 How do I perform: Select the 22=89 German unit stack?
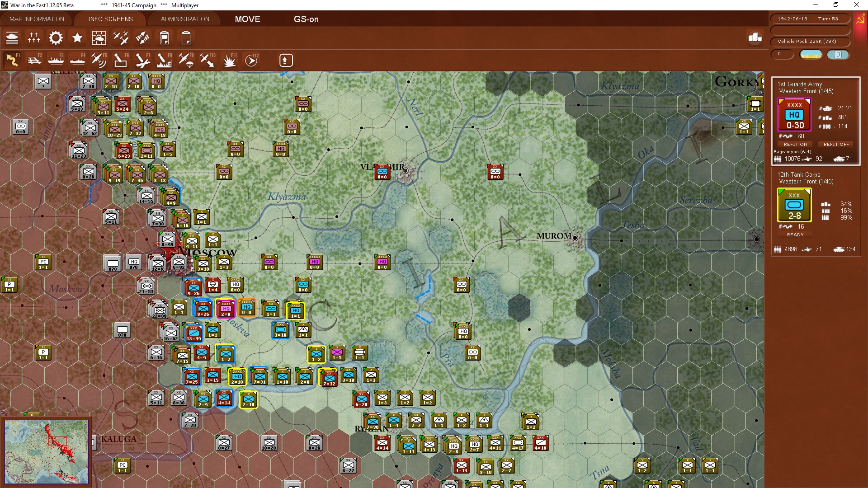159,310
